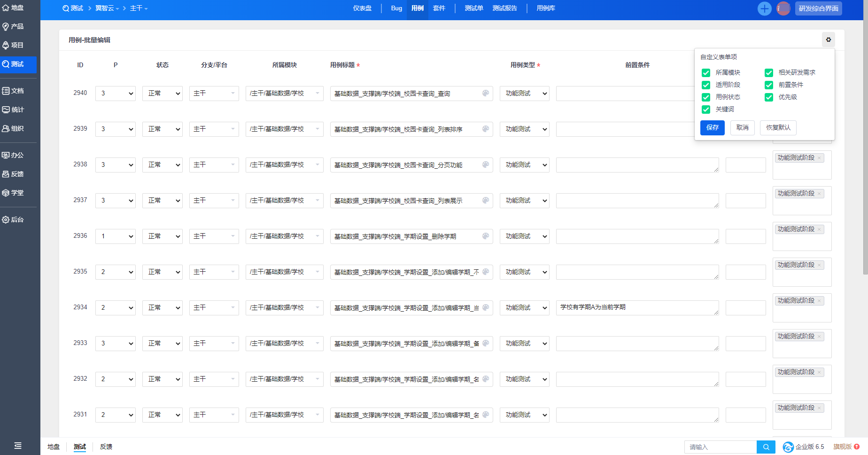The image size is (868, 455).
Task: Click the ZenTao logo beside 企业版 6.5
Action: pos(788,447)
